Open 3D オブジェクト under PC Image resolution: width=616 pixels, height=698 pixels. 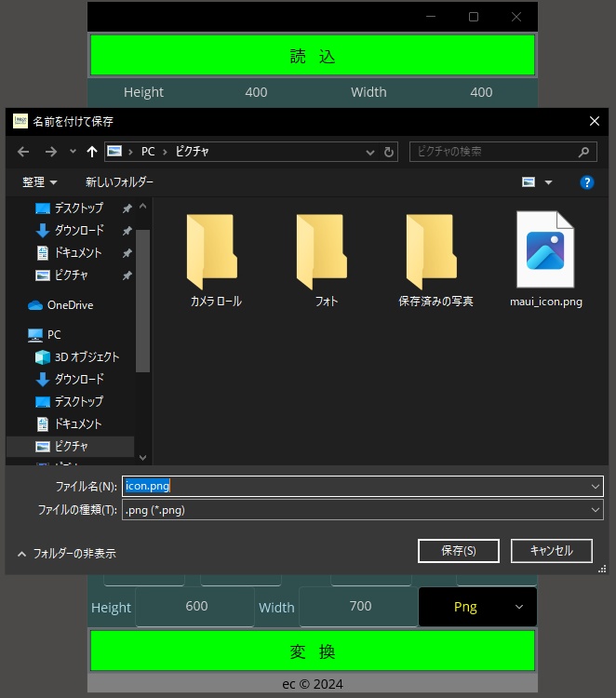77,357
